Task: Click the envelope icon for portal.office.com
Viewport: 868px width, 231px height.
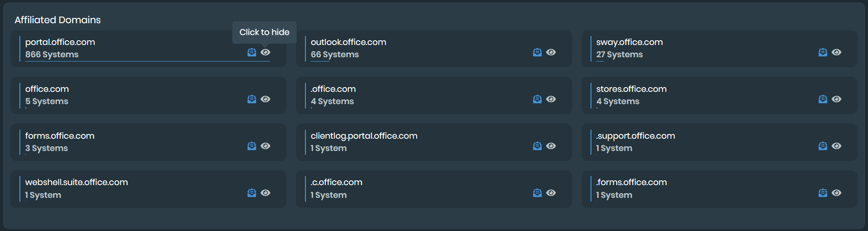Action: point(252,52)
